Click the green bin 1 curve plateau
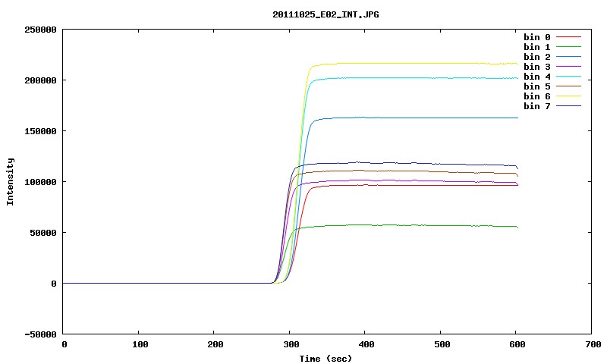The image size is (607, 364). click(407, 225)
